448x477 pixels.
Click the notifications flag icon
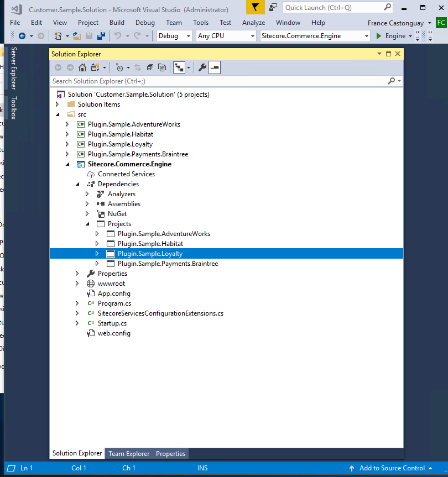pos(255,7)
